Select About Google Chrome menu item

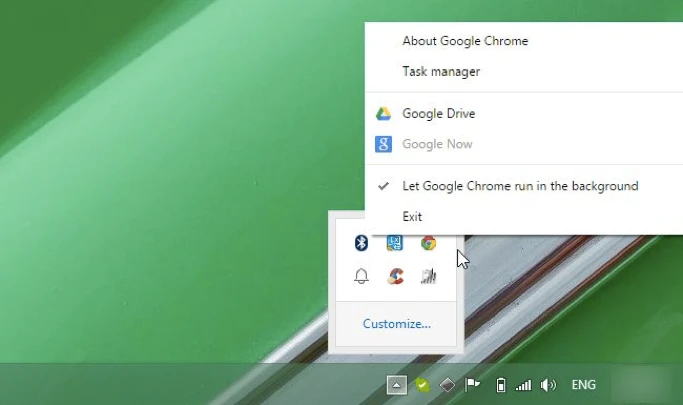[x=465, y=41]
